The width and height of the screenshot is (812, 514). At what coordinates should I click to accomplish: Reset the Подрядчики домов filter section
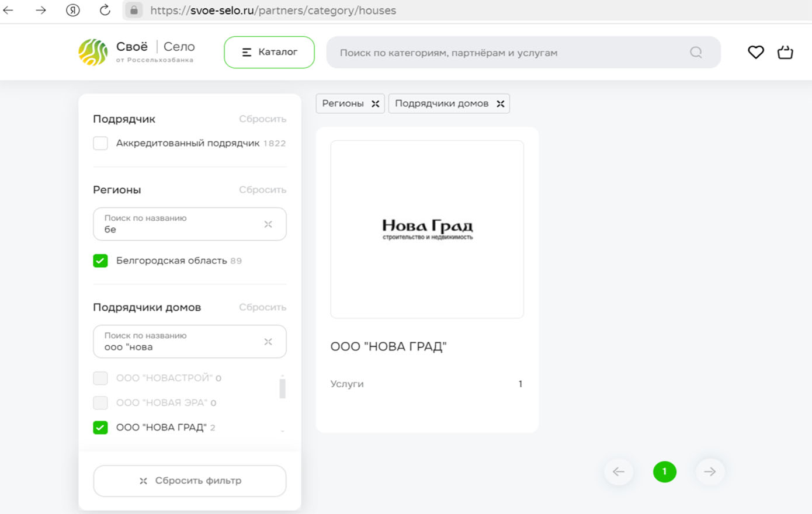click(x=262, y=307)
